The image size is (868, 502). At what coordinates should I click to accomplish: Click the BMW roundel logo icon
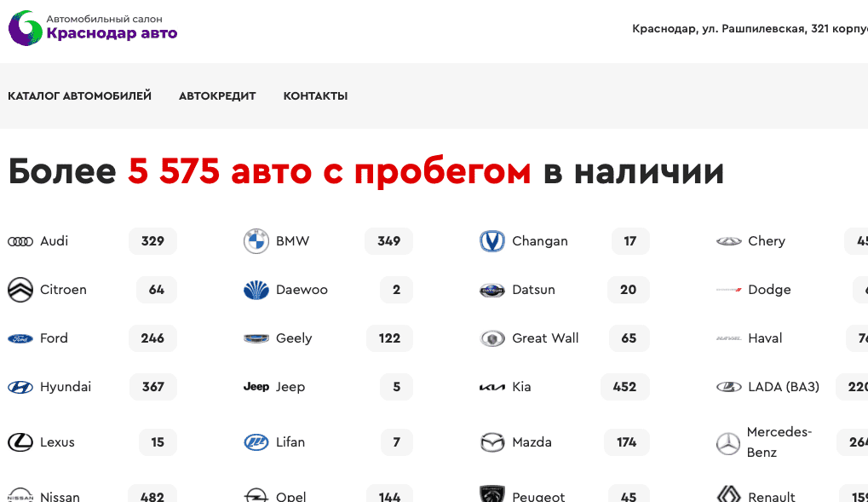(256, 242)
